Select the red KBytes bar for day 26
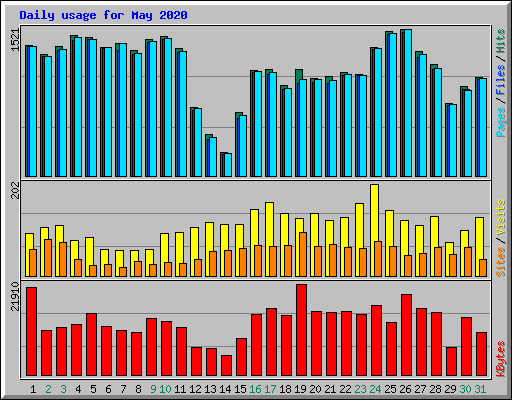Image resolution: width=512 pixels, height=400 pixels. pyautogui.click(x=407, y=335)
